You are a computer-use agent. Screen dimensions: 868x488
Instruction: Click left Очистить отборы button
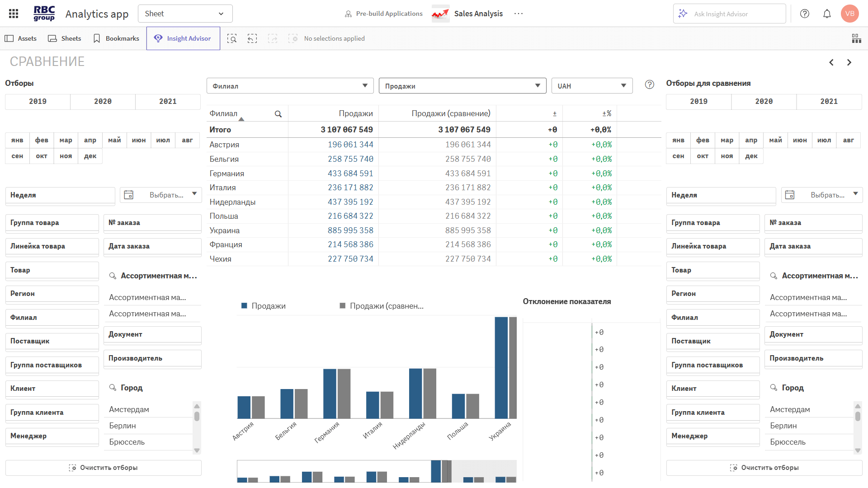pyautogui.click(x=103, y=468)
